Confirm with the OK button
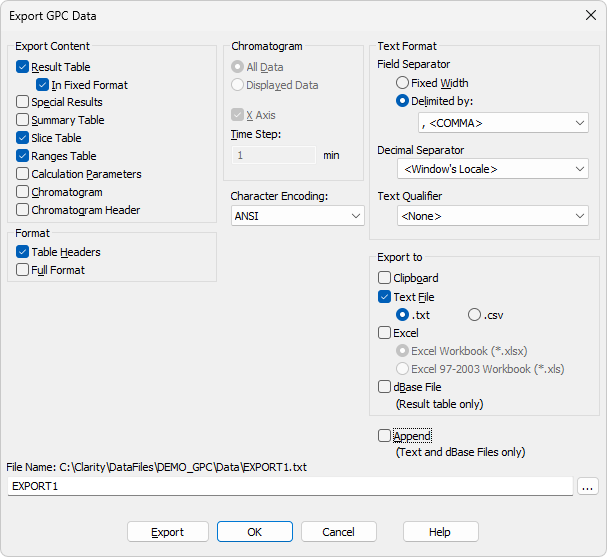The width and height of the screenshot is (607, 557). [x=255, y=532]
